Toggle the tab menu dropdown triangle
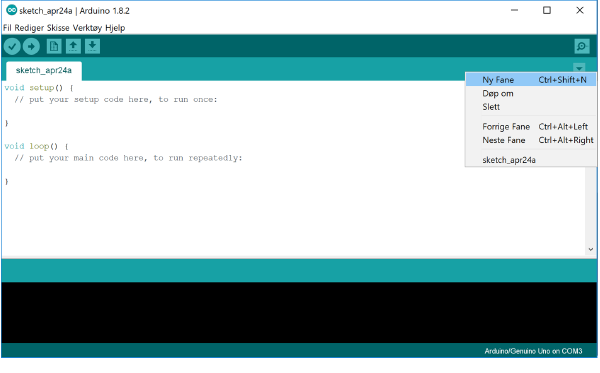 click(x=579, y=68)
